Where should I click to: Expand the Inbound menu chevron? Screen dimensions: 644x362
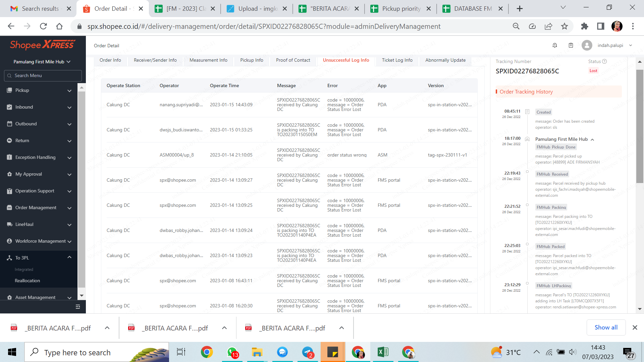click(x=69, y=107)
